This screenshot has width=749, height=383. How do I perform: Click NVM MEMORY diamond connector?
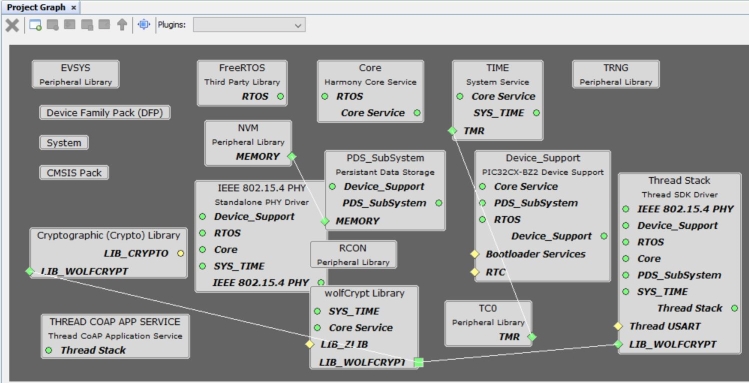click(x=291, y=156)
